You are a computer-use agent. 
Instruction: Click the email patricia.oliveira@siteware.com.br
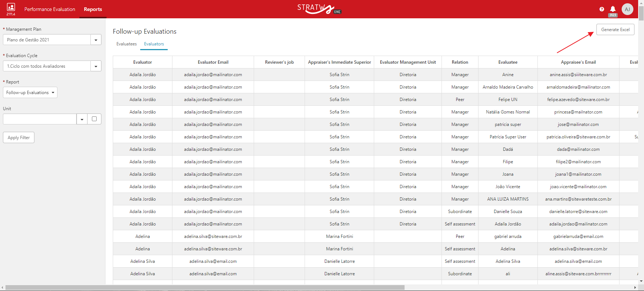(578, 137)
